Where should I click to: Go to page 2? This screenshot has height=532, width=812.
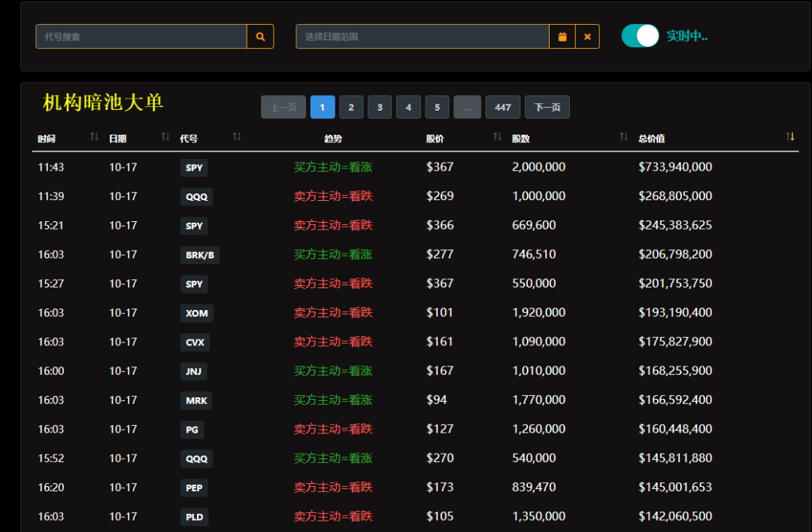click(351, 108)
